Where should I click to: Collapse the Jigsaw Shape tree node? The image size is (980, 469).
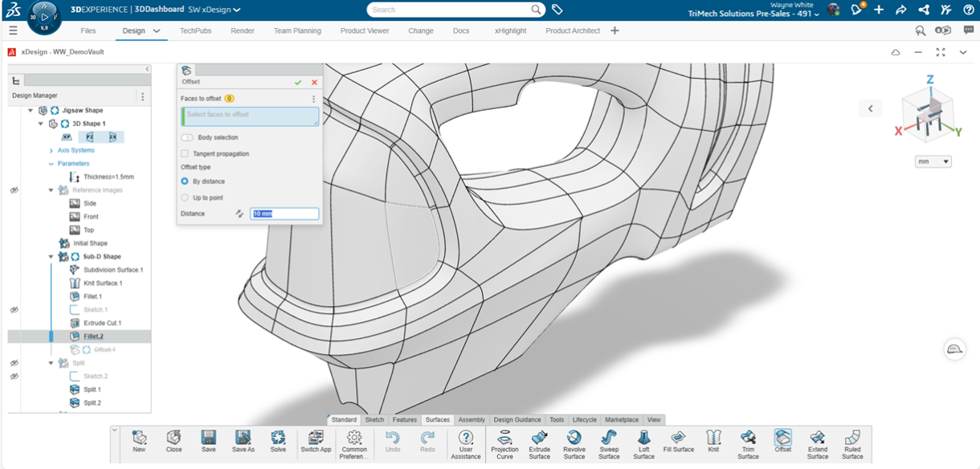click(31, 111)
